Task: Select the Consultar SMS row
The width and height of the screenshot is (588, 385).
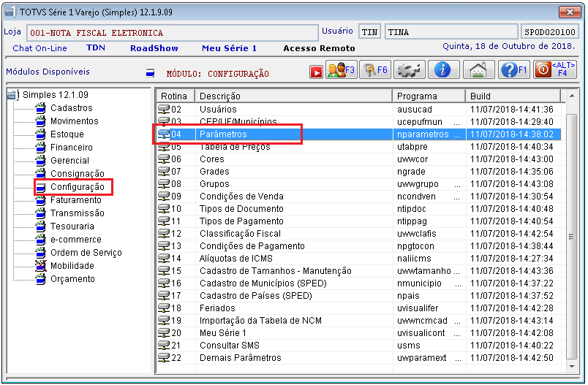Action: click(358, 346)
